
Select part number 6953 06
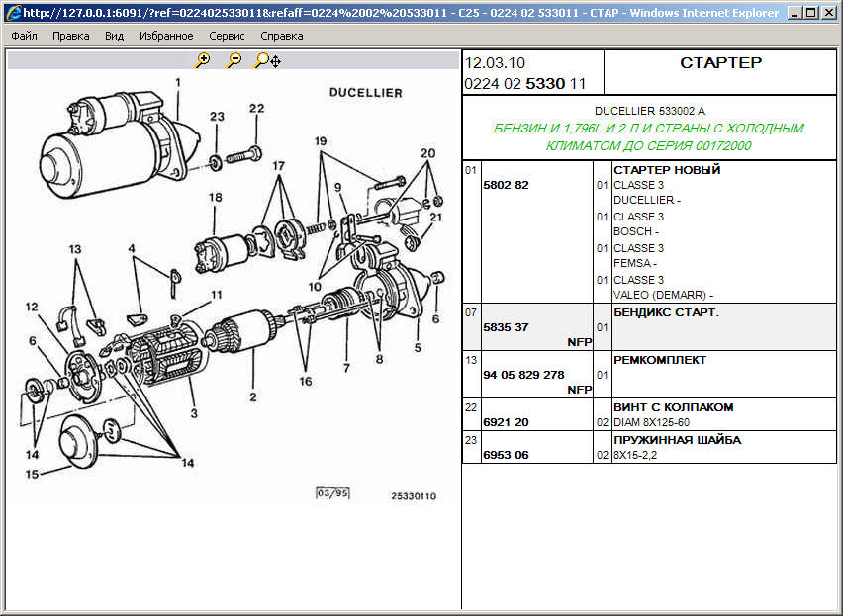tap(506, 455)
